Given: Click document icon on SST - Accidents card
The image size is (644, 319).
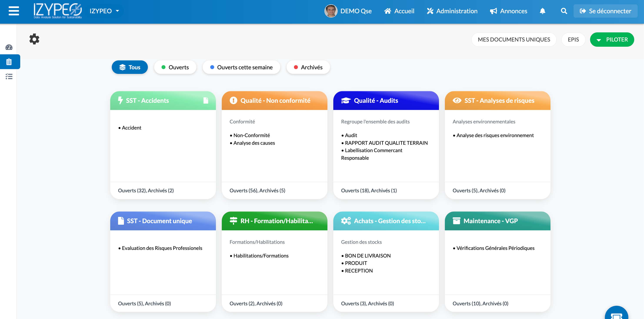Looking at the screenshot, I should 205,100.
